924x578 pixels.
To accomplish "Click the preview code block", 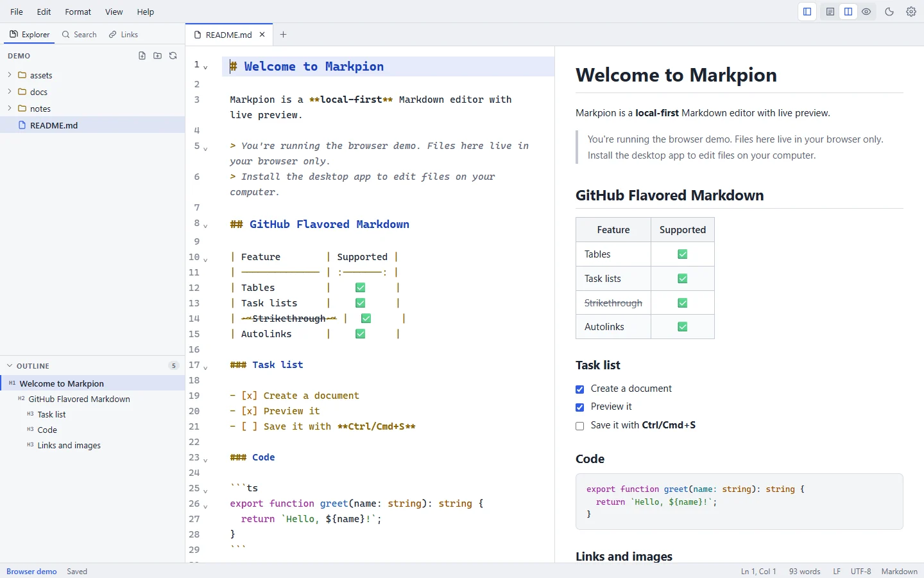I will coord(739,502).
